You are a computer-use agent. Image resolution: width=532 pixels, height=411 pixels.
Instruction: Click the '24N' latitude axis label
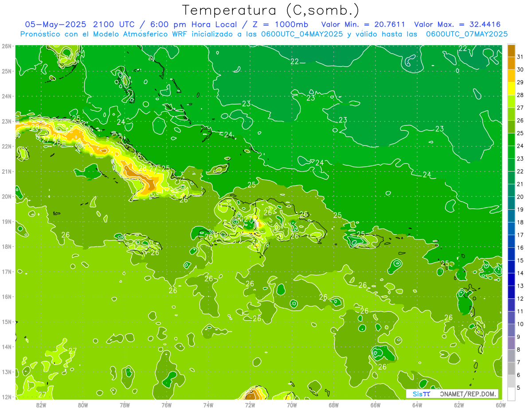click(x=7, y=96)
